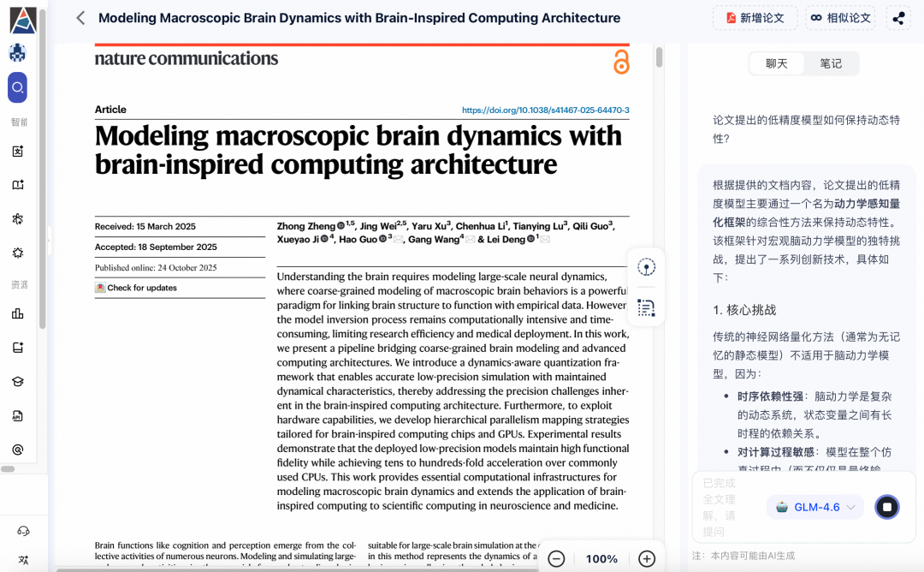Click the PDF vertical scrollbar thumb

coord(659,57)
